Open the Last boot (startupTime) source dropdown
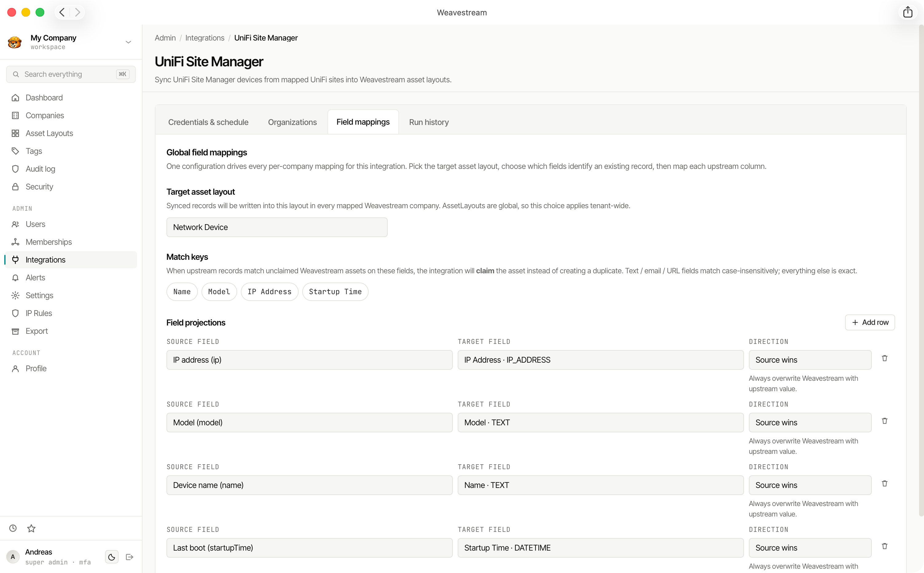This screenshot has height=573, width=924. coord(309,548)
